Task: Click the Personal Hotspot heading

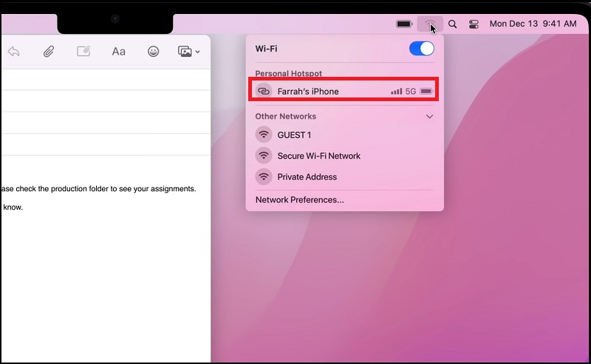Action: [x=289, y=73]
